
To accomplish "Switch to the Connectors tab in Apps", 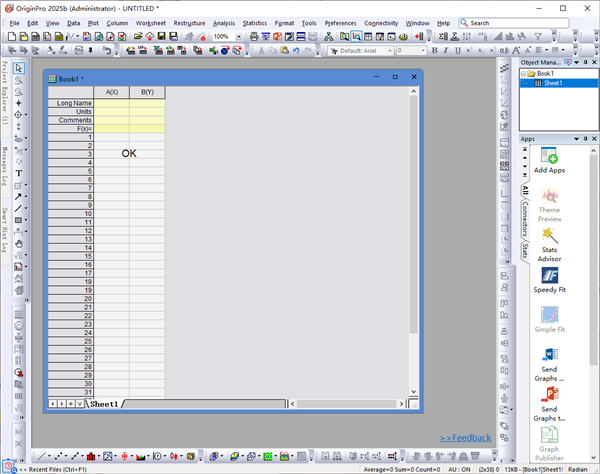I will click(525, 218).
